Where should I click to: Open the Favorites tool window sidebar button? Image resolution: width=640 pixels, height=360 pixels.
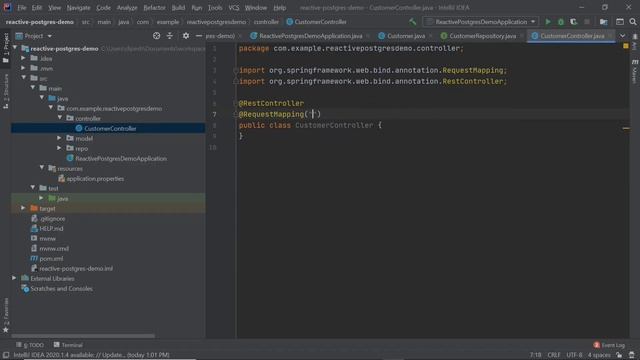[6, 315]
